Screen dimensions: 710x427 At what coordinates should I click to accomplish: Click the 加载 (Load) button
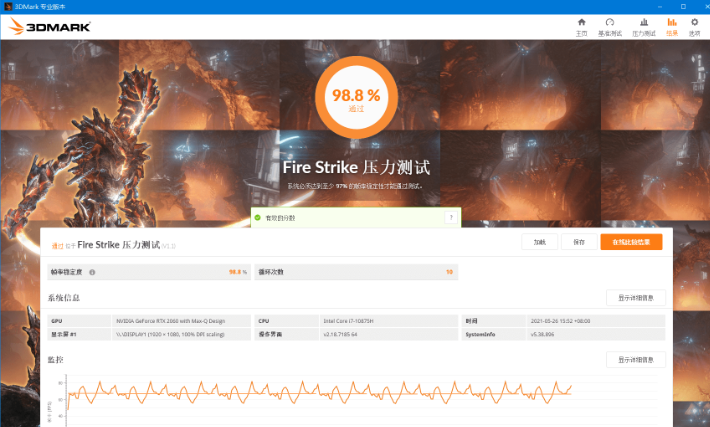click(539, 242)
